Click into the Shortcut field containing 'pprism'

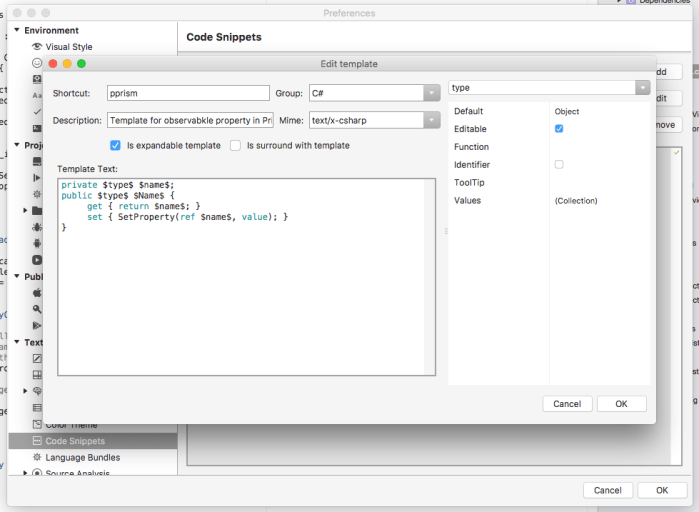(187, 93)
